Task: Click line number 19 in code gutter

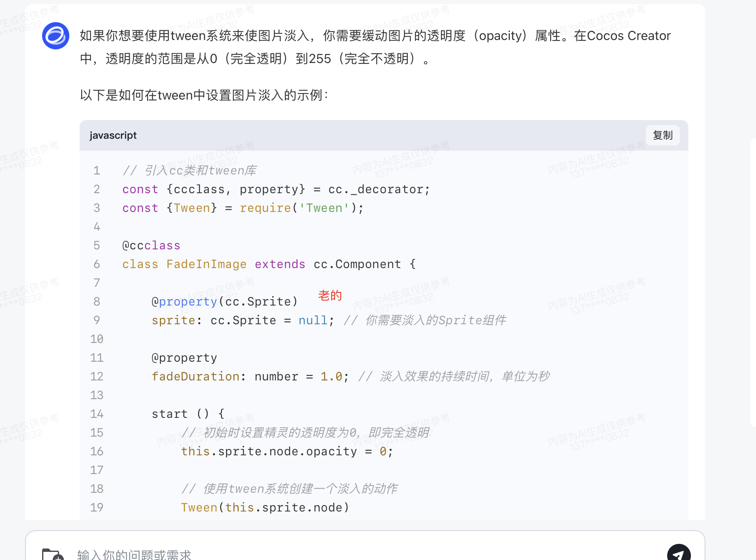Action: 97,508
